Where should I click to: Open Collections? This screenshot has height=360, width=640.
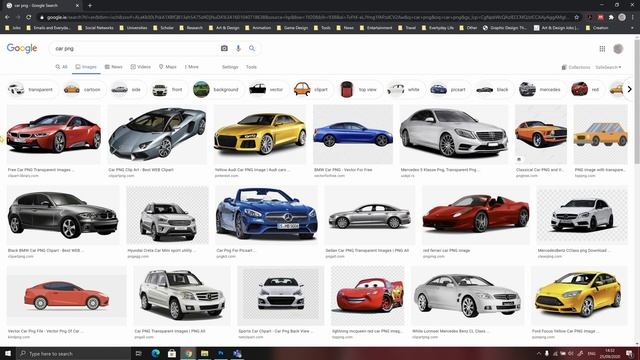[576, 67]
